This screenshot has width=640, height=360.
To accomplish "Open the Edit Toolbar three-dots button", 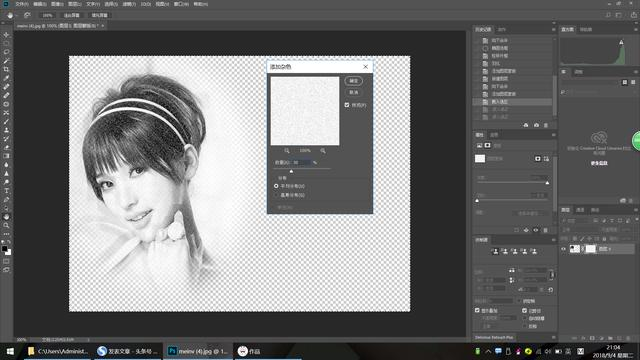I will [6, 234].
